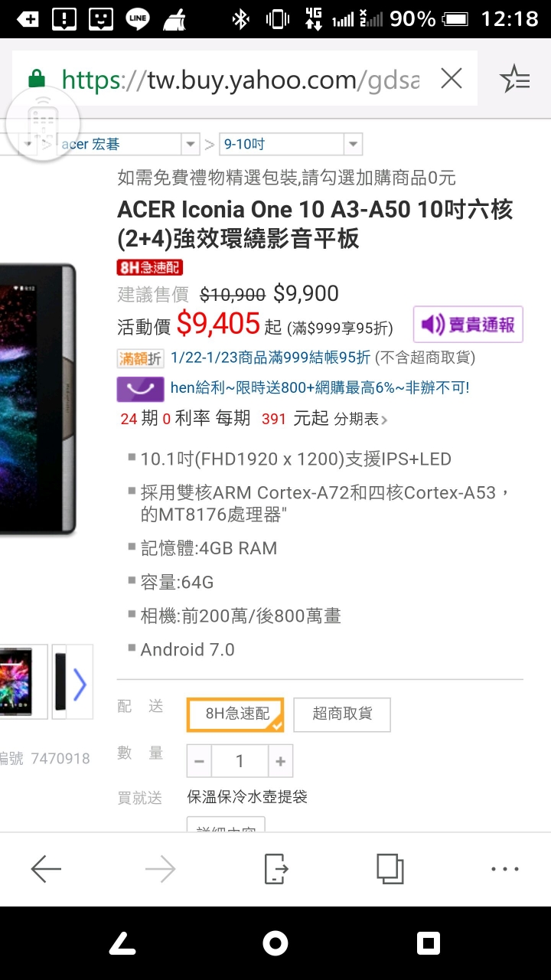551x980 pixels.
Task: Increase quantity with the plus button
Action: click(280, 761)
